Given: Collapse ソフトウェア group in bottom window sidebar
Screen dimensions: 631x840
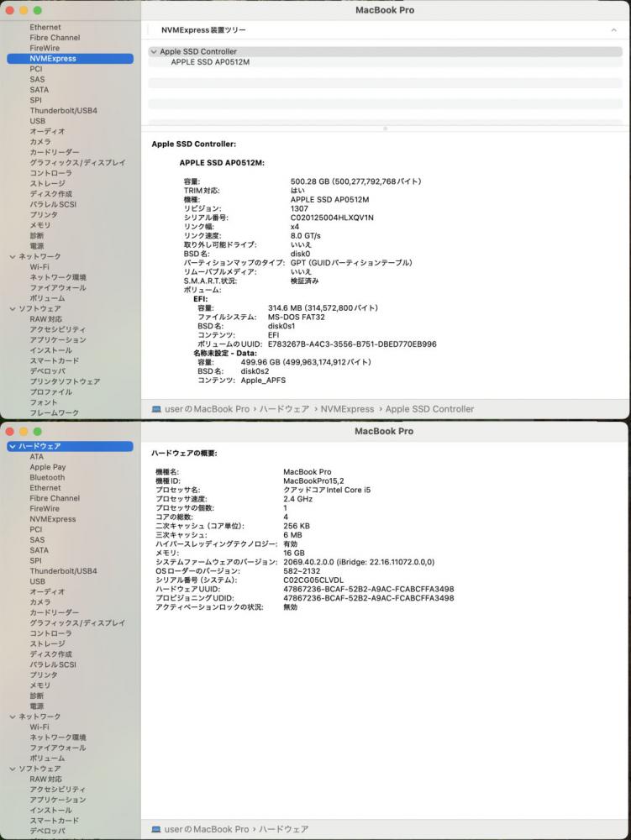Looking at the screenshot, I should pos(13,769).
